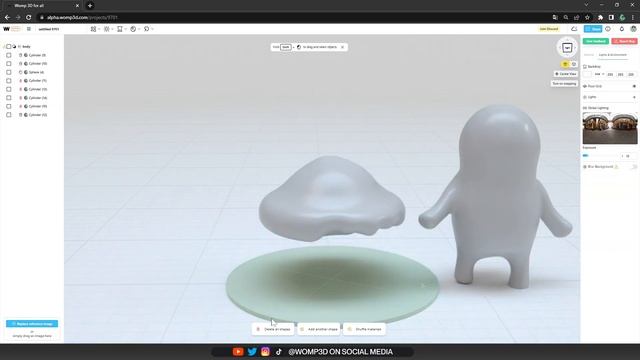Select the speech bubble comment tool
This screenshot has width=640, height=360.
[x=147, y=29]
